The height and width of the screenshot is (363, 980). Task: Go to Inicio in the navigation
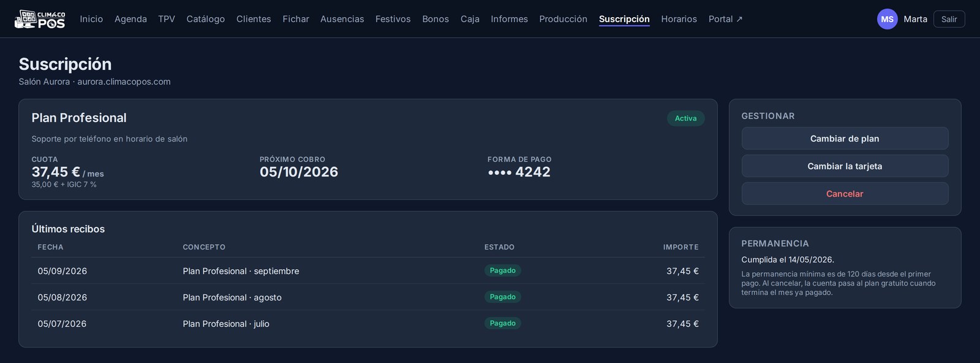tap(91, 19)
